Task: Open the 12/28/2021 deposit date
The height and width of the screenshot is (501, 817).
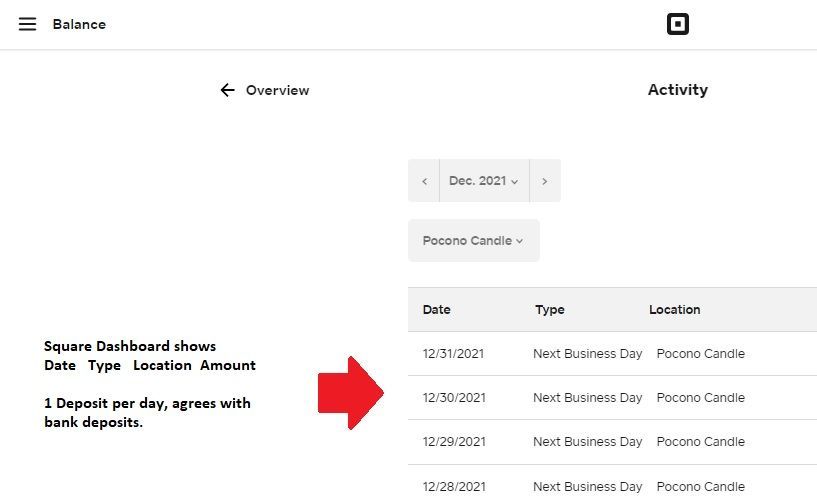Action: 454,487
